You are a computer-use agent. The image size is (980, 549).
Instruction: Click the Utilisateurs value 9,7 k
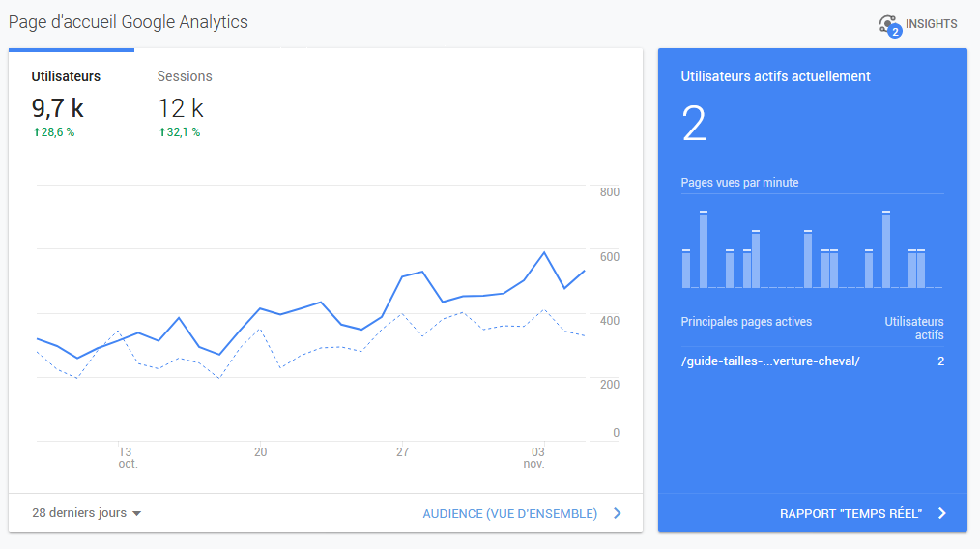[57, 108]
